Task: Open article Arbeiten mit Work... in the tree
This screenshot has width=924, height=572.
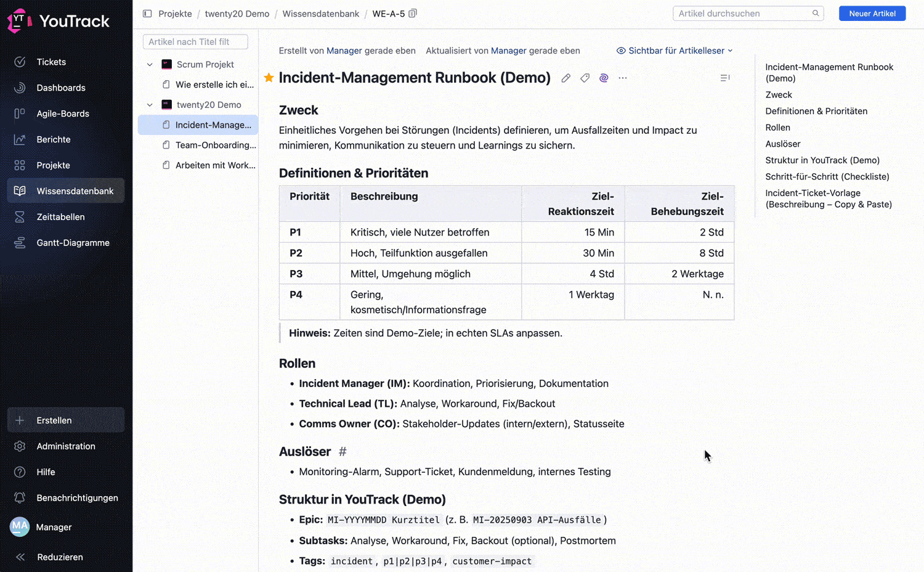Action: (x=216, y=165)
